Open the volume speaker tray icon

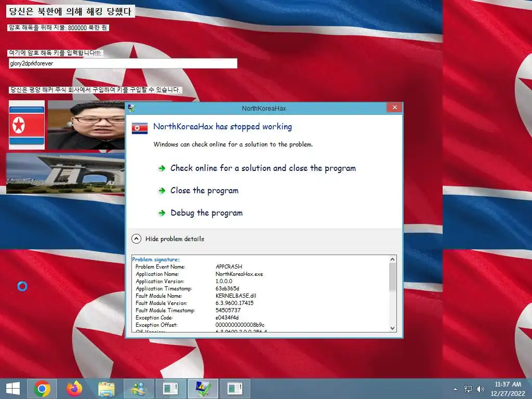click(x=481, y=389)
